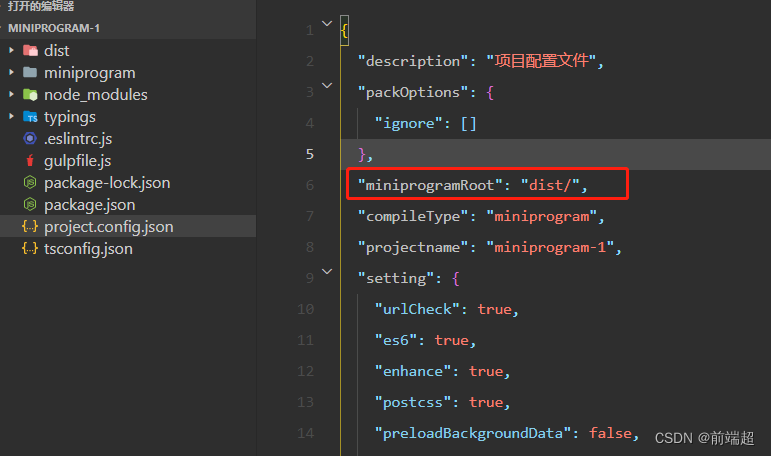The height and width of the screenshot is (456, 771).
Task: Open gulpfile.js in the editor
Action: (x=77, y=161)
